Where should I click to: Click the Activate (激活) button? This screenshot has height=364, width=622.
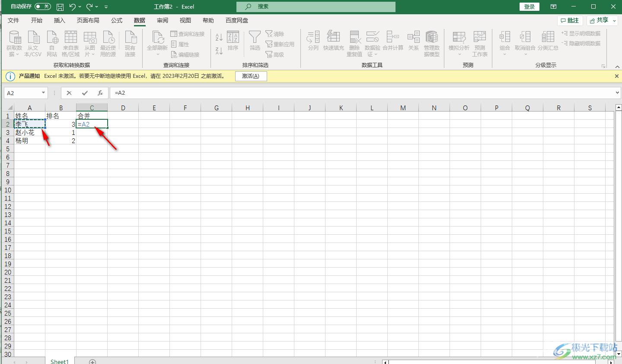[x=251, y=76]
